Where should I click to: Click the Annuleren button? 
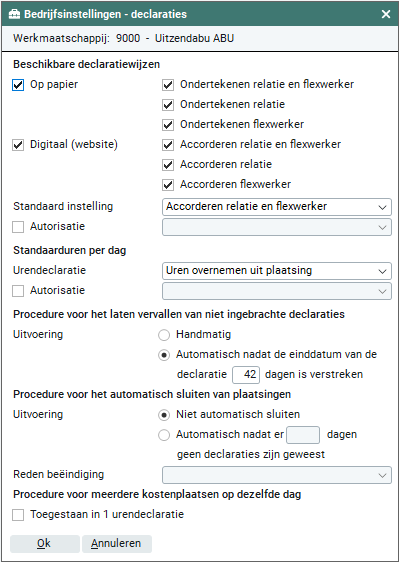pyautogui.click(x=117, y=544)
